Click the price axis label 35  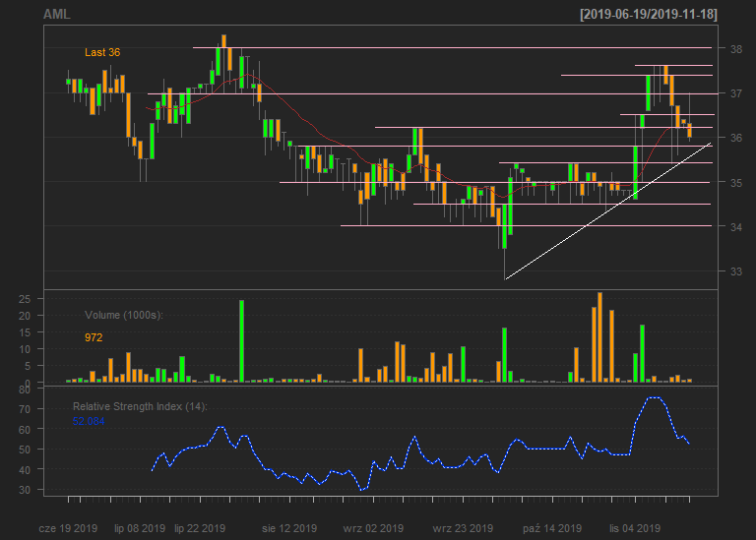tap(736, 183)
